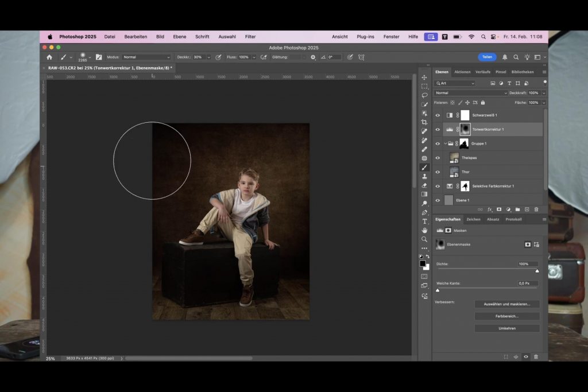The height and width of the screenshot is (392, 588).
Task: Click the Home icon in options bar
Action: click(x=49, y=57)
